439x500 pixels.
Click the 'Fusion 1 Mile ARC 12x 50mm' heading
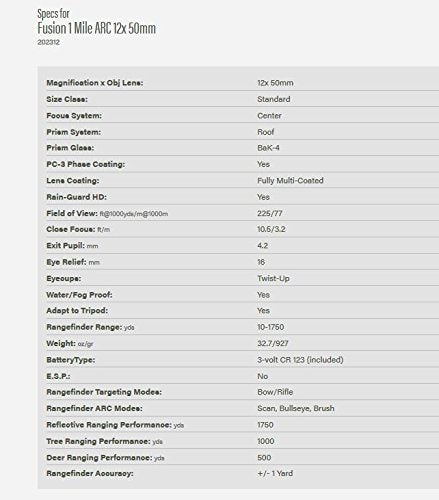(x=96, y=28)
